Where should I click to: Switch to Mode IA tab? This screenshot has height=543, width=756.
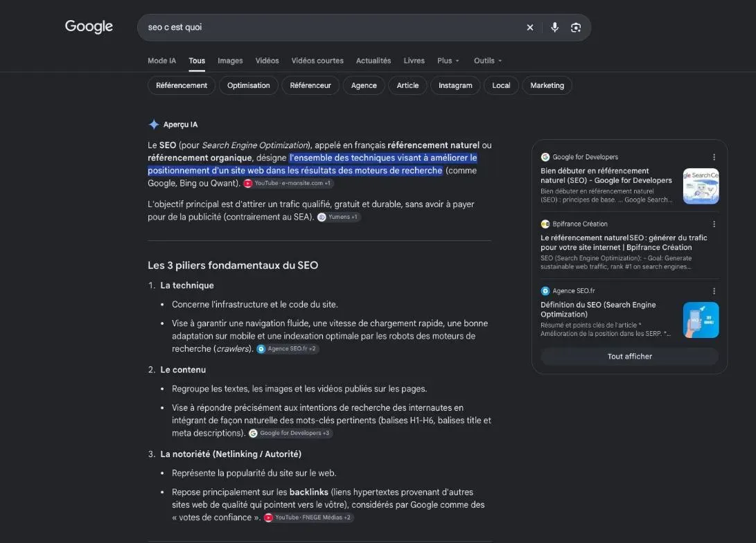pyautogui.click(x=161, y=61)
